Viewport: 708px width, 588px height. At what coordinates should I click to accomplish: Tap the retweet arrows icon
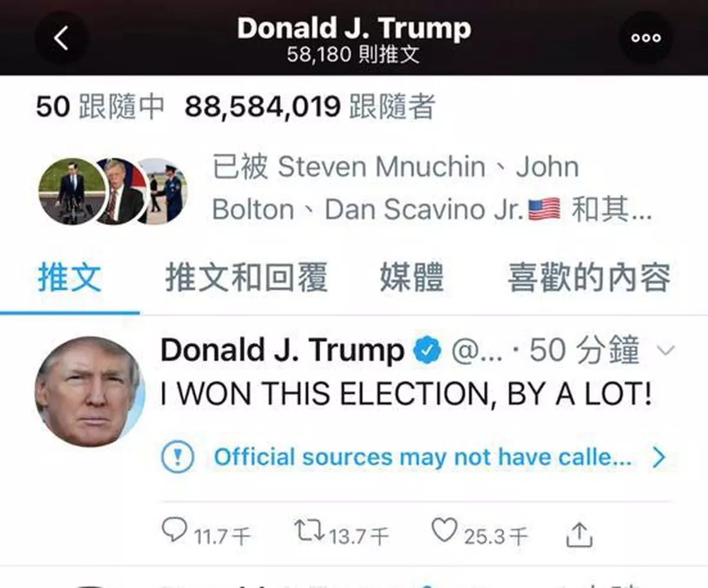[x=309, y=530]
